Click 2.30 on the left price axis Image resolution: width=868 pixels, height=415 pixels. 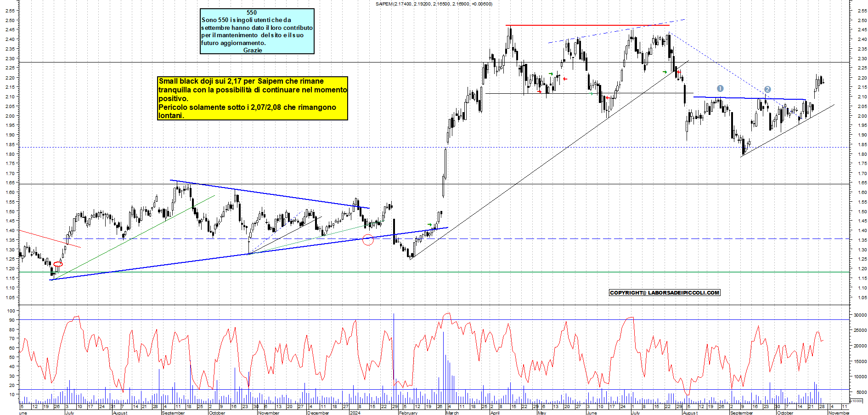11,58
